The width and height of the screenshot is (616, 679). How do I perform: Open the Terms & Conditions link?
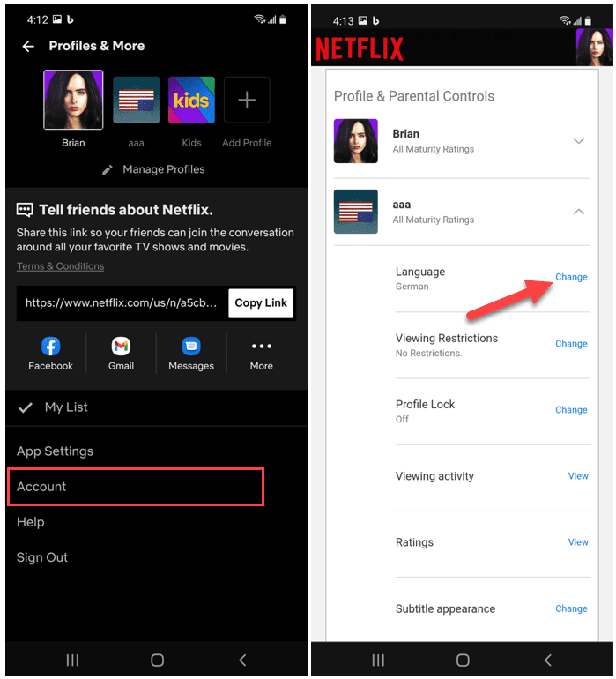60,266
